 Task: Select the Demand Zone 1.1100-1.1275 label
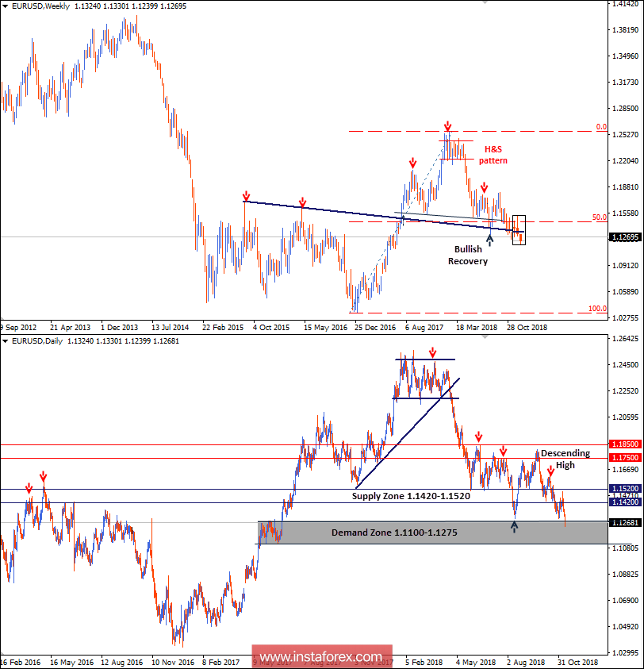(394, 533)
